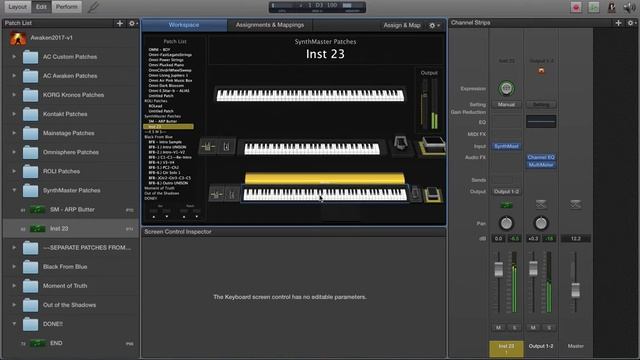Viewport: 640px width, 360px height.
Task: Select bottom keyboard's pitch wheel control
Action: point(216,194)
